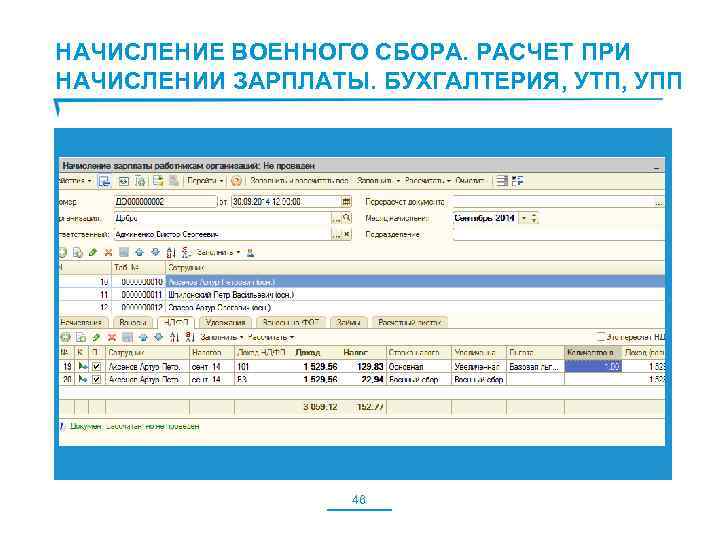Screen dimensions: 720x540
Task: Click the copy-row icon in employees toolbar
Action: pyautogui.click(x=78, y=253)
